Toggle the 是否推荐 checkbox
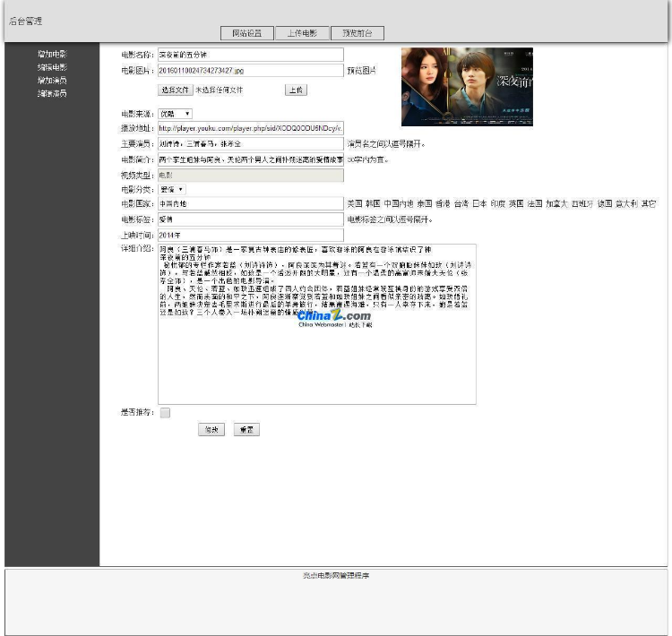 click(x=165, y=413)
